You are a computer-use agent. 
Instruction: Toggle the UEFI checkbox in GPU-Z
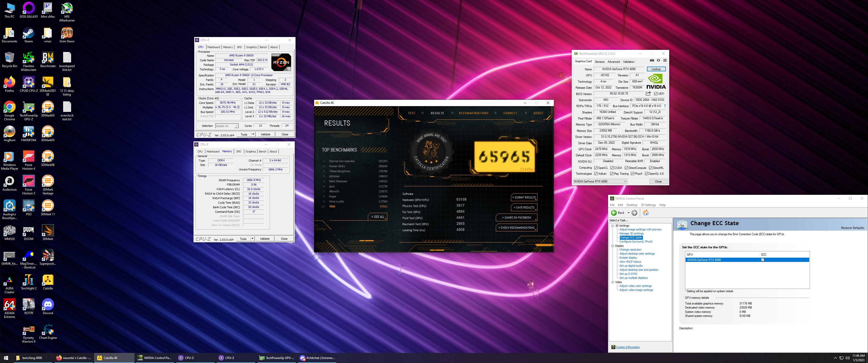[x=655, y=94]
